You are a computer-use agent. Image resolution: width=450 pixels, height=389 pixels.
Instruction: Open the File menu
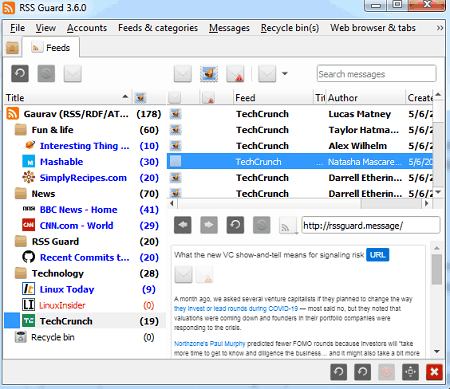[x=17, y=28]
